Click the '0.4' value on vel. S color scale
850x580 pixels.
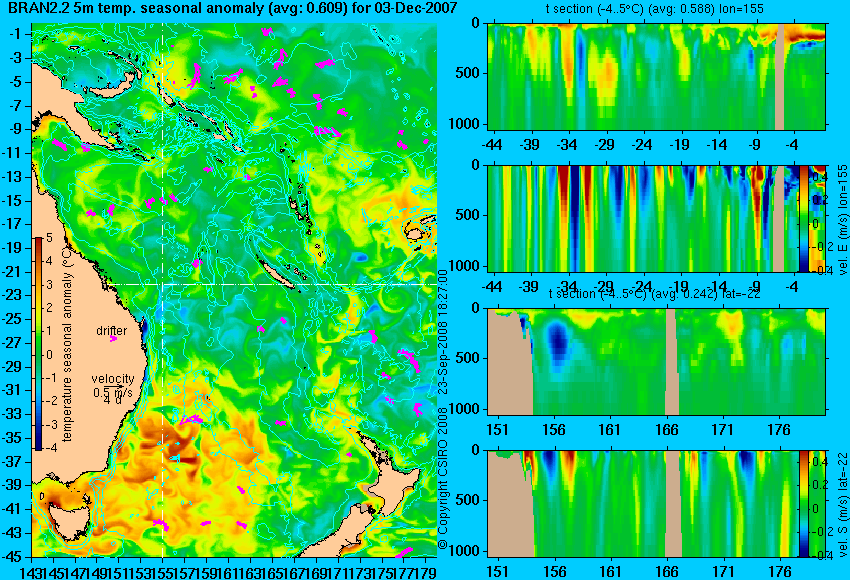pyautogui.click(x=819, y=461)
